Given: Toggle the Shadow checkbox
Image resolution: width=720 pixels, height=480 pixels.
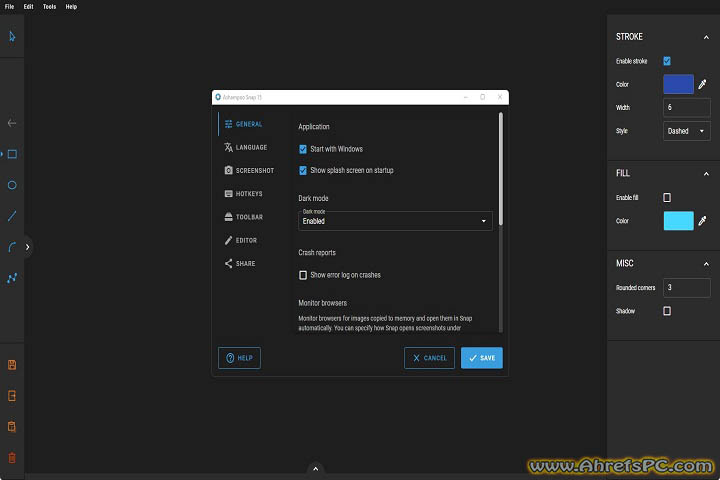Looking at the screenshot, I should click(x=667, y=311).
